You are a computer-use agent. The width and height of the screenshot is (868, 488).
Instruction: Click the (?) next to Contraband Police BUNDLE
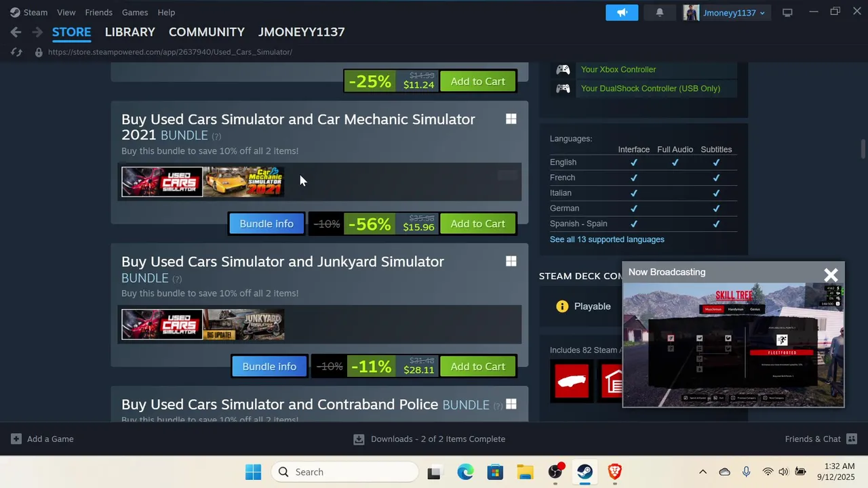pos(498,405)
